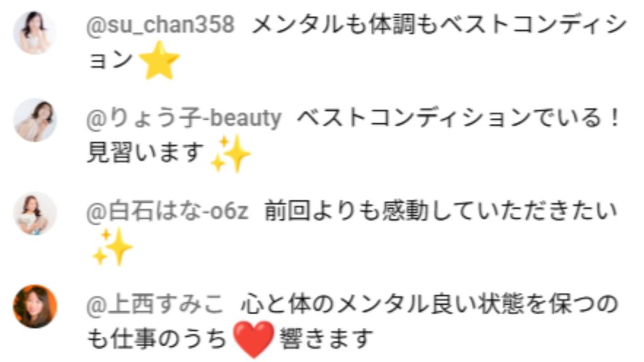Click the sparkles emoji in 白石はな's comment

112,247
